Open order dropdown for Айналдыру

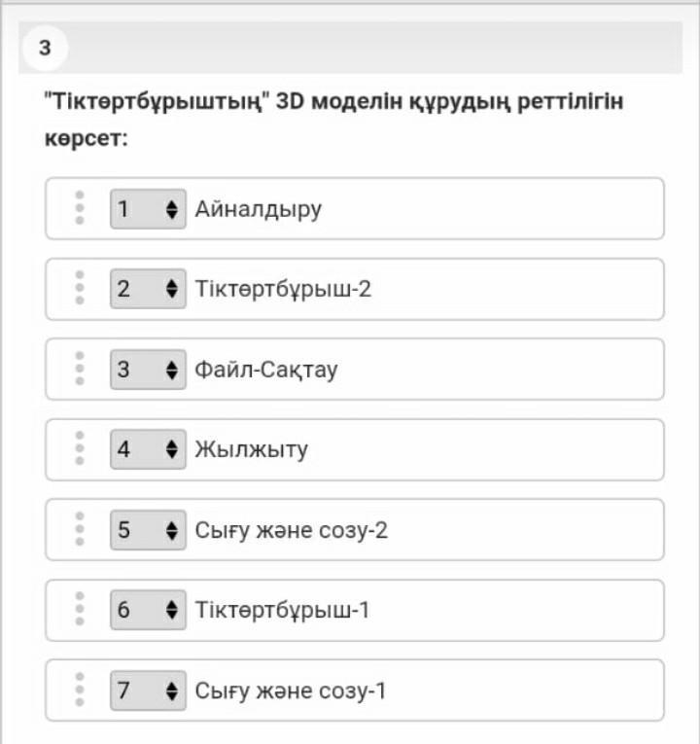pyautogui.click(x=148, y=209)
